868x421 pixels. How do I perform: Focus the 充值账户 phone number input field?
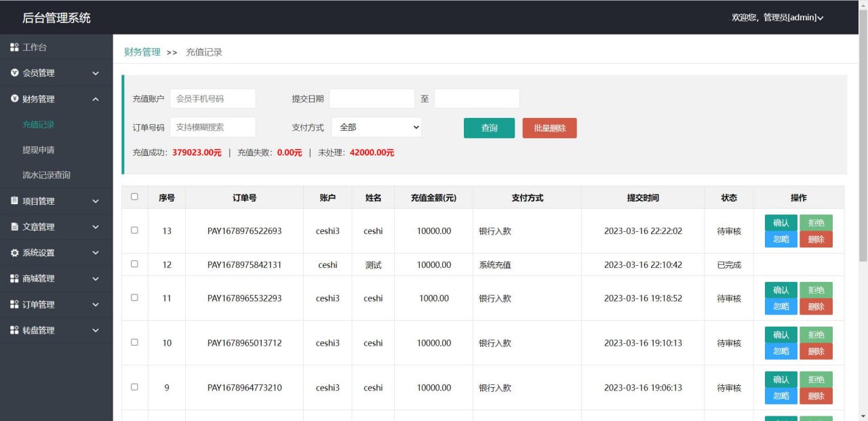(x=212, y=98)
